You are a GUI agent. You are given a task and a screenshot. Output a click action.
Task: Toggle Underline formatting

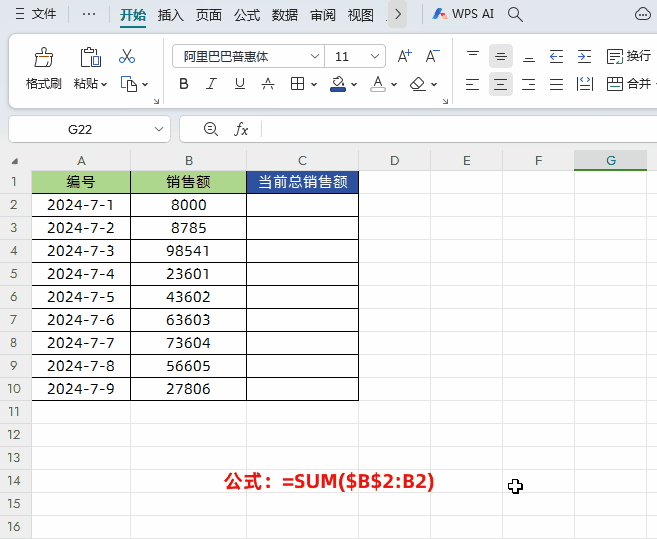click(x=240, y=84)
